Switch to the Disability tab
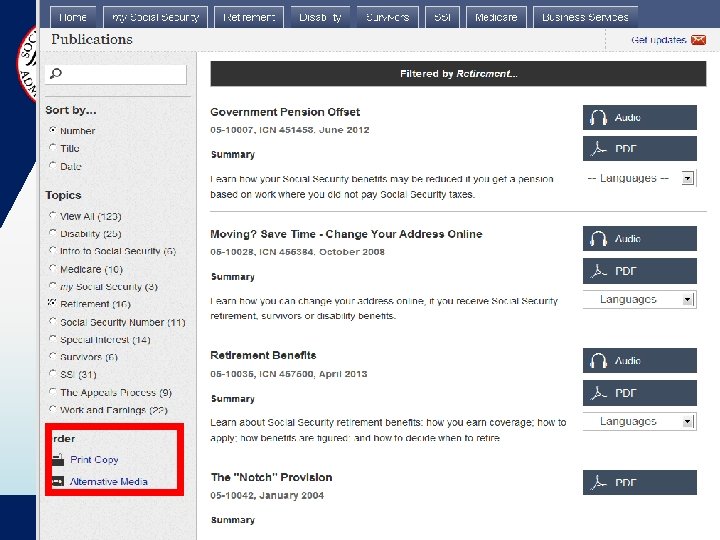This screenshot has height=540, width=720. coord(320,17)
